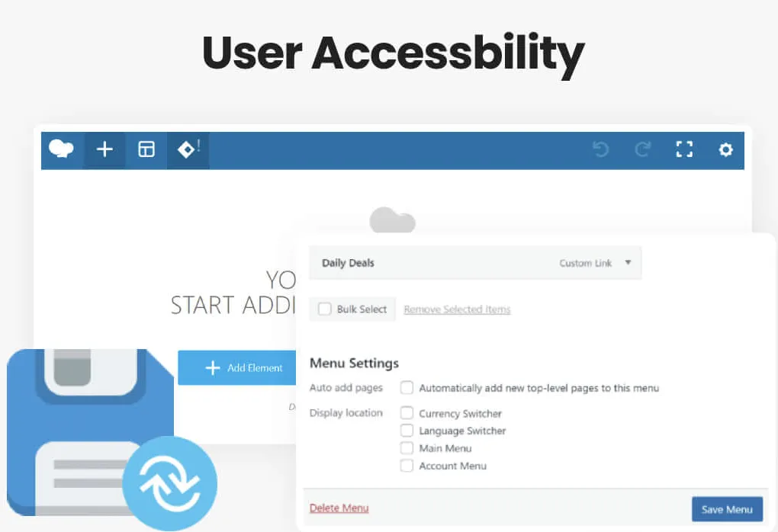Image resolution: width=778 pixels, height=532 pixels.
Task: Enable the Bulk Select checkbox
Action: click(x=324, y=309)
